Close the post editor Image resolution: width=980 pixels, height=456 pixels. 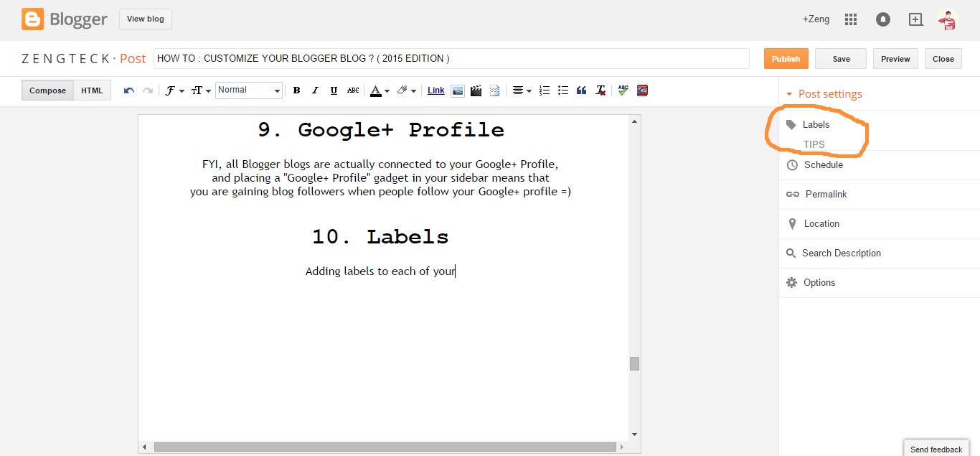943,59
